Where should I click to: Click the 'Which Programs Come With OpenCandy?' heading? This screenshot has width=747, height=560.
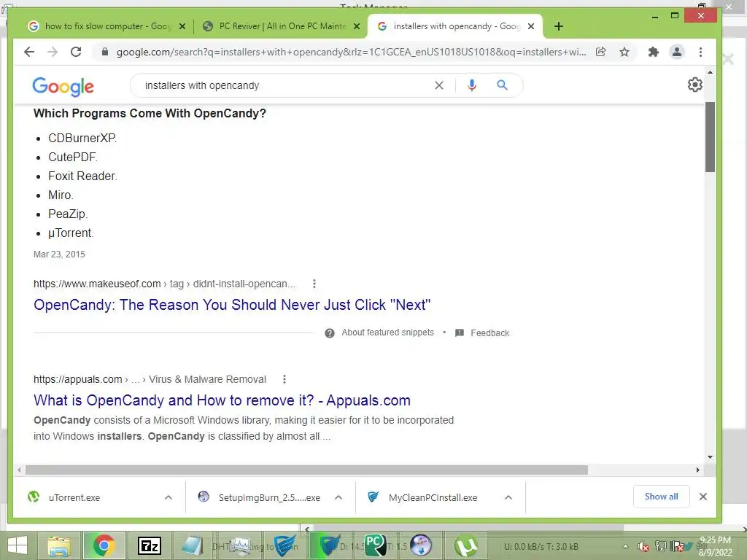(x=150, y=113)
